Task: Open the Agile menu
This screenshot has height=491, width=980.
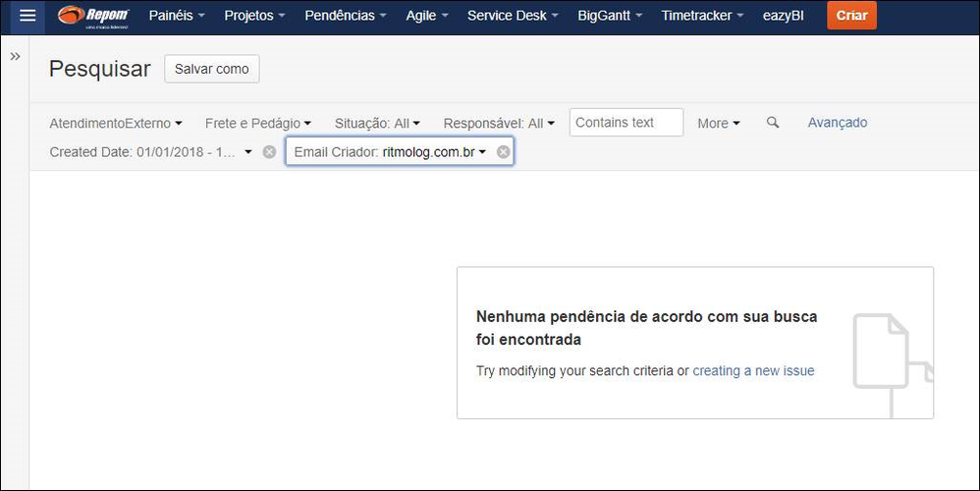Action: pyautogui.click(x=427, y=16)
